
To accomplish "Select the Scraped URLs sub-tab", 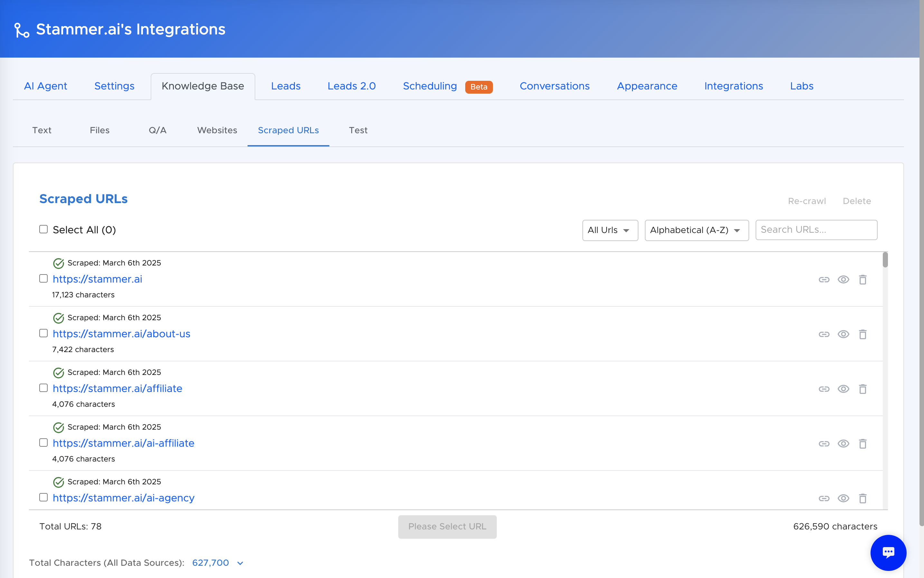I will (288, 130).
